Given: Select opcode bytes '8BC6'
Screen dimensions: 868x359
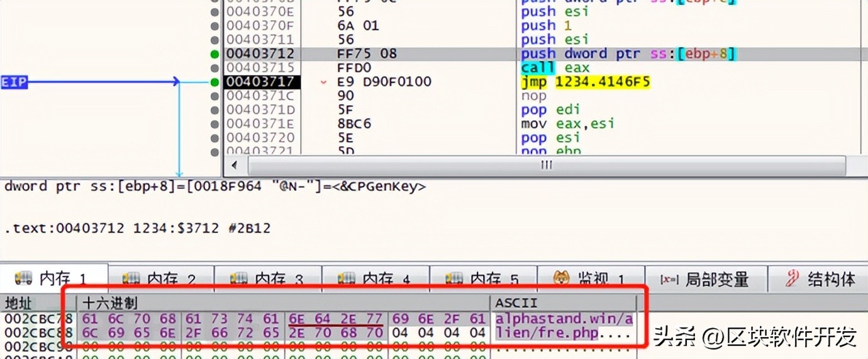Looking at the screenshot, I should tap(354, 124).
